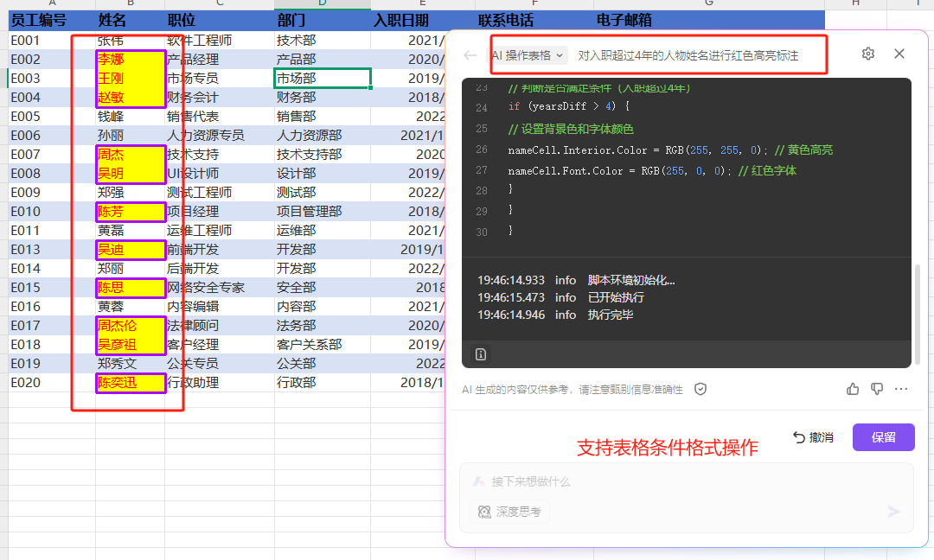The image size is (934, 560).
Task: Go back with the left arrow
Action: 470,56
